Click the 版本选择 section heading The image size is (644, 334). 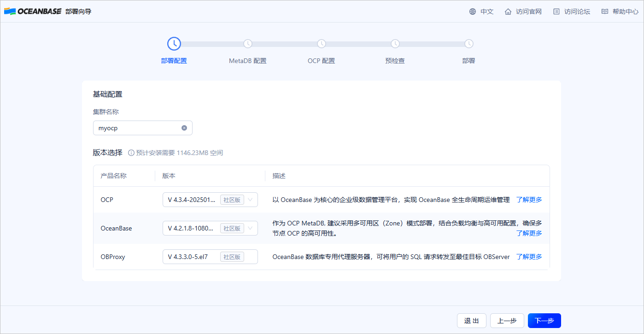coord(108,153)
